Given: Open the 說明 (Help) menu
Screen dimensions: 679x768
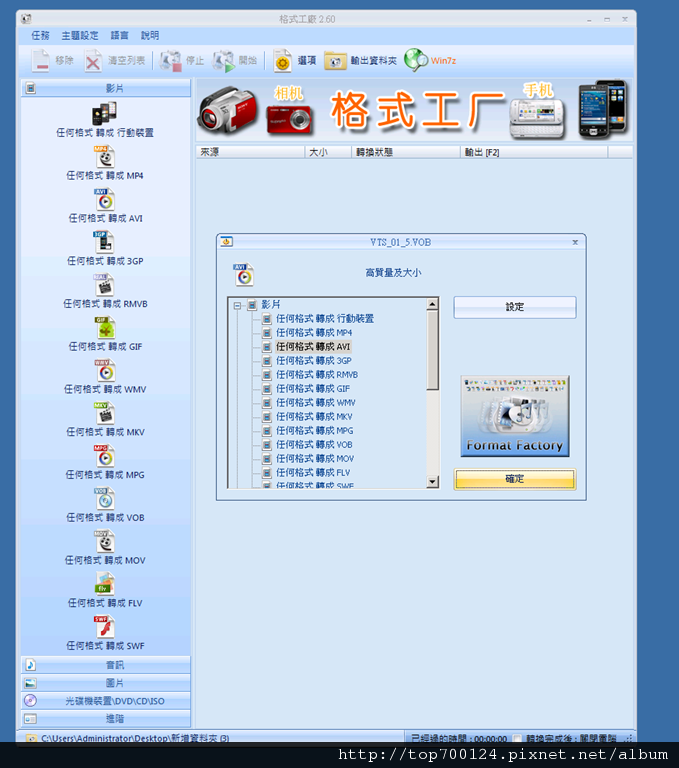Looking at the screenshot, I should 150,35.
